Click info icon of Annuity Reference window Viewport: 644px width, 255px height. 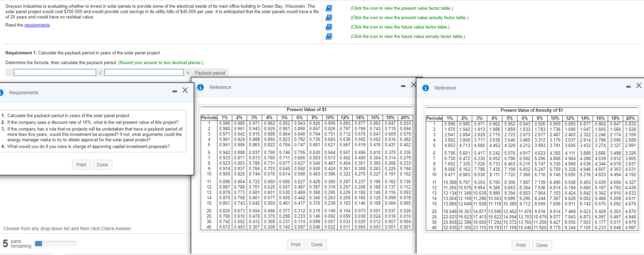pos(426,88)
